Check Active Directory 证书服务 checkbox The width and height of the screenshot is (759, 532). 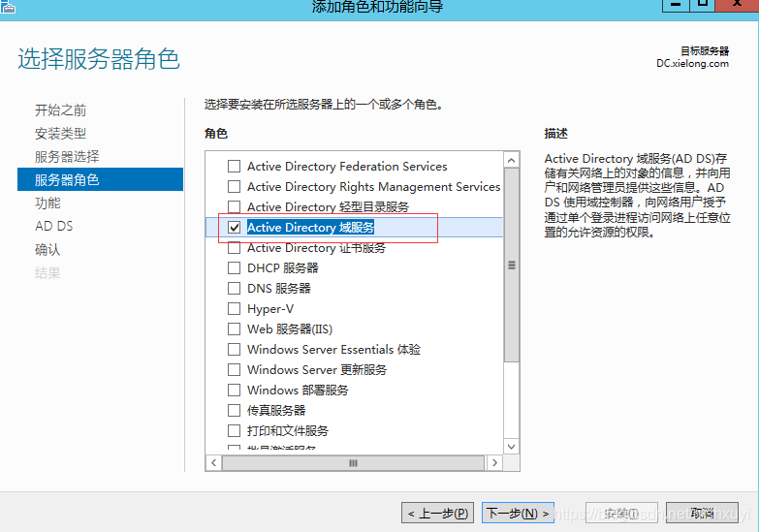pyautogui.click(x=234, y=247)
